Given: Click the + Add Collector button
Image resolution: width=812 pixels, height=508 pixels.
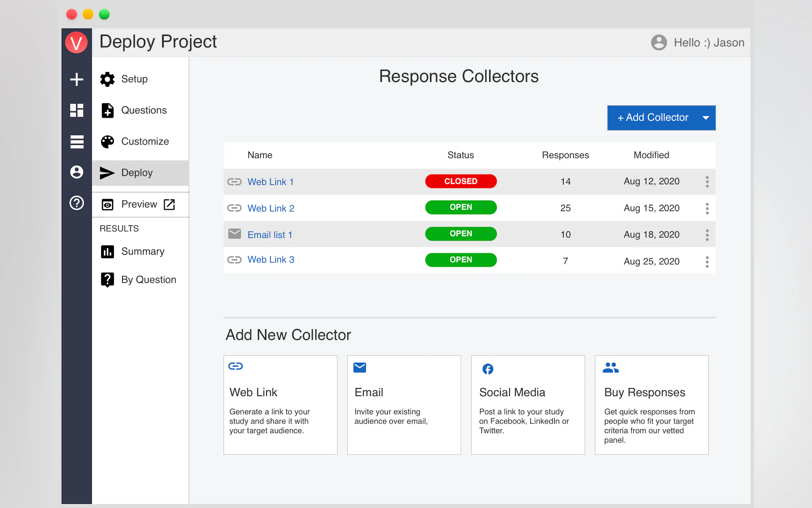Looking at the screenshot, I should click(x=652, y=118).
